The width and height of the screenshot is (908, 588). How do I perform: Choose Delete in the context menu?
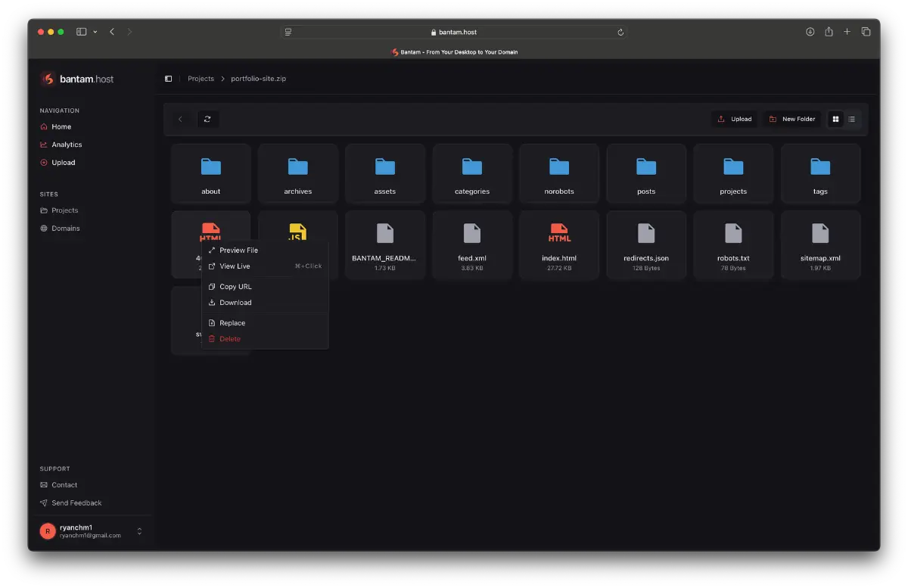click(230, 339)
